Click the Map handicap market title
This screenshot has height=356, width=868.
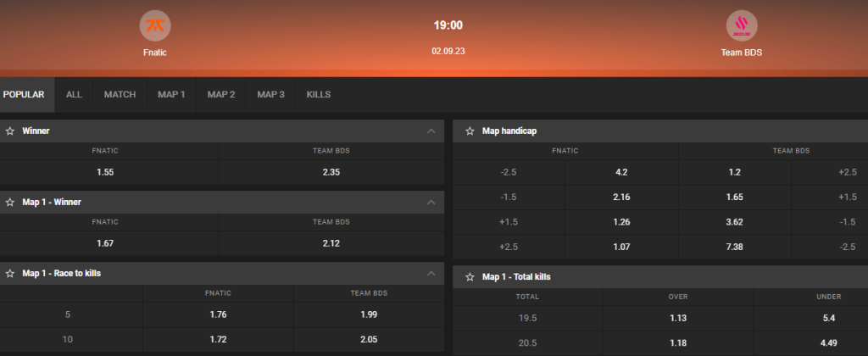point(509,131)
